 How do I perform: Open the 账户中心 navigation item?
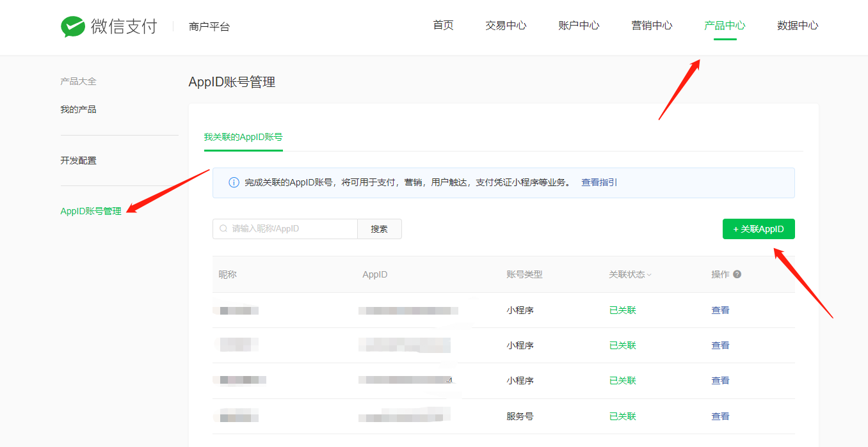click(579, 26)
